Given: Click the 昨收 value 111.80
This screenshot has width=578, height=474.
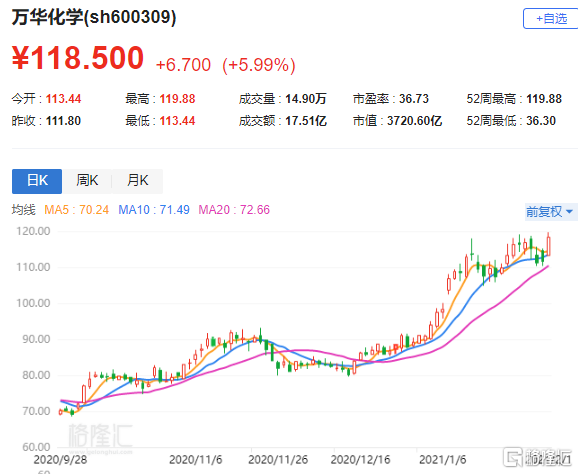Looking at the screenshot, I should 63,121.
